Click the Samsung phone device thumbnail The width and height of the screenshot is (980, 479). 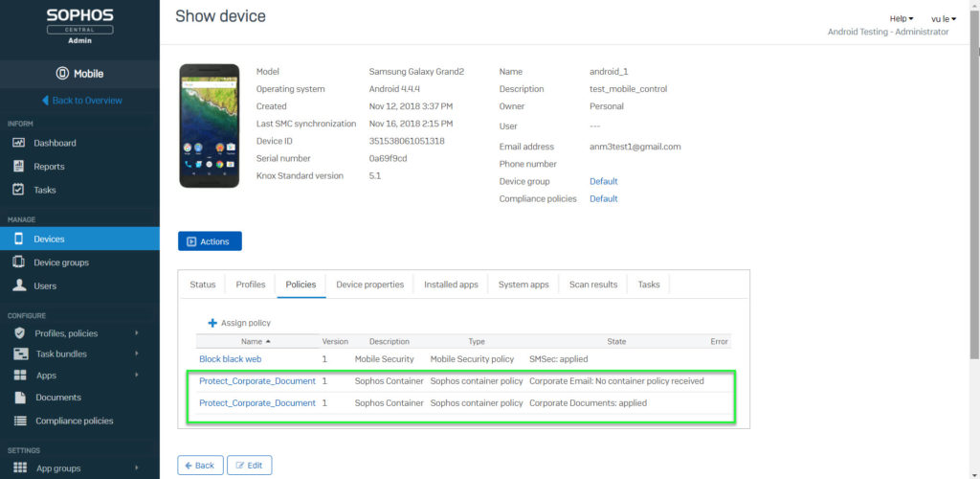pyautogui.click(x=210, y=125)
